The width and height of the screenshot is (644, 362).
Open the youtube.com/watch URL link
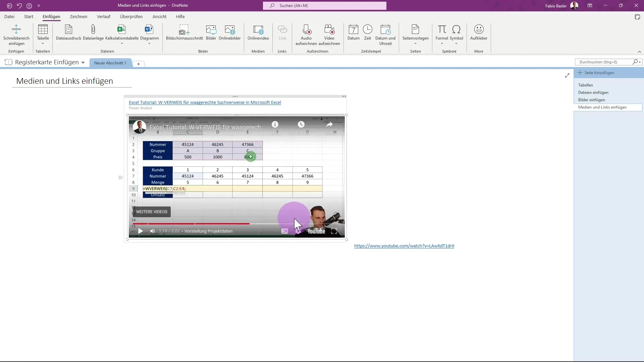tap(404, 246)
